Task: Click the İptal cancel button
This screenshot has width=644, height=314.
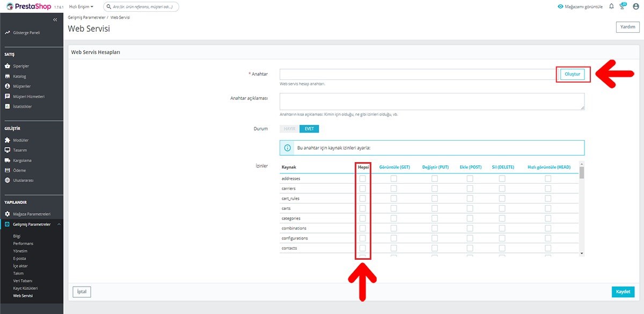Action: click(x=82, y=292)
